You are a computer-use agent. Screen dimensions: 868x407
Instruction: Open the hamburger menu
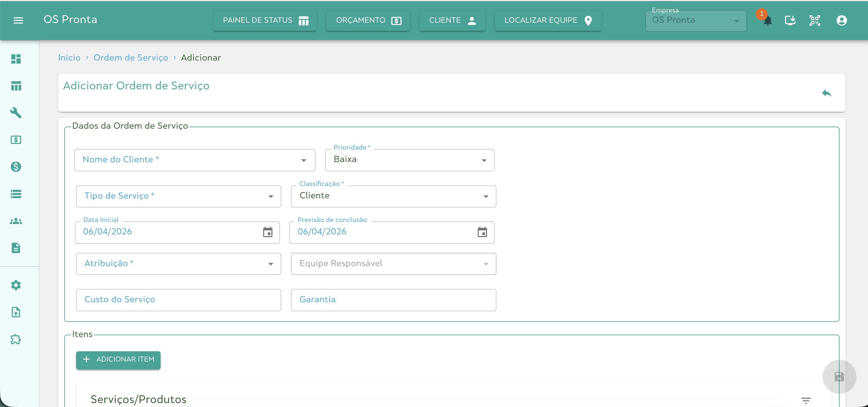[18, 20]
